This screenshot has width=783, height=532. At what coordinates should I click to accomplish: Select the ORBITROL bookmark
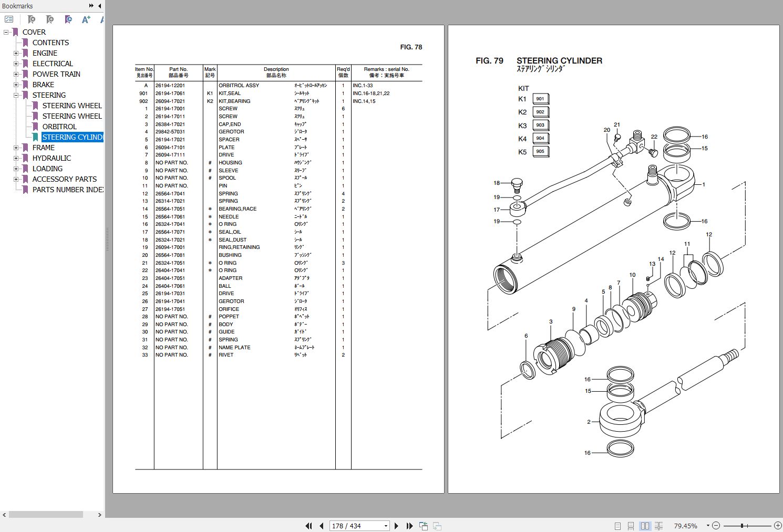[x=59, y=127]
